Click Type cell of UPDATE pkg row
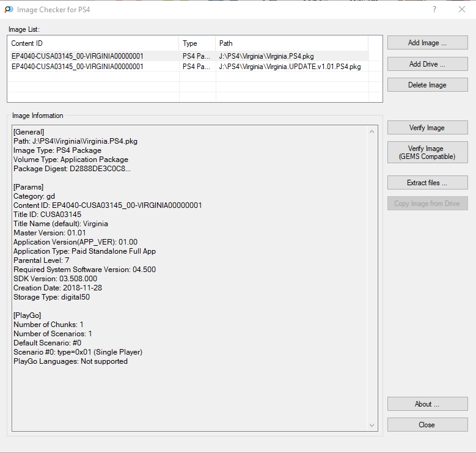476x453 pixels. [x=196, y=67]
